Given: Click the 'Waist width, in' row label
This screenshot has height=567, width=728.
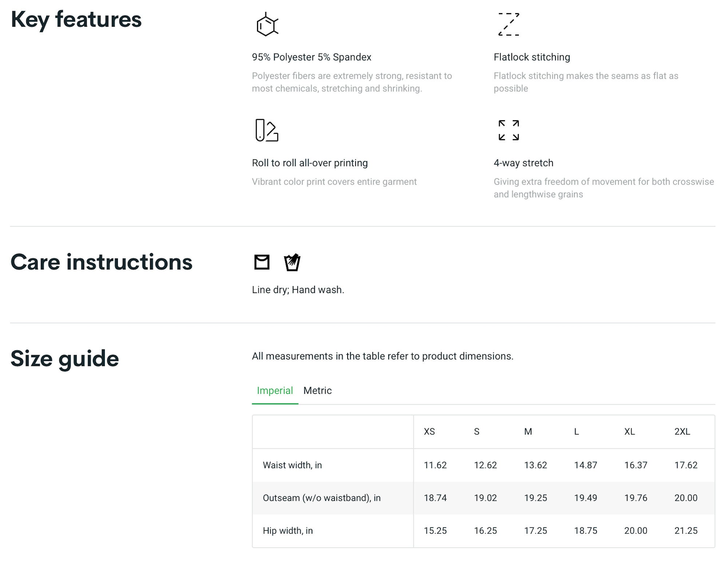Looking at the screenshot, I should pyautogui.click(x=292, y=465).
